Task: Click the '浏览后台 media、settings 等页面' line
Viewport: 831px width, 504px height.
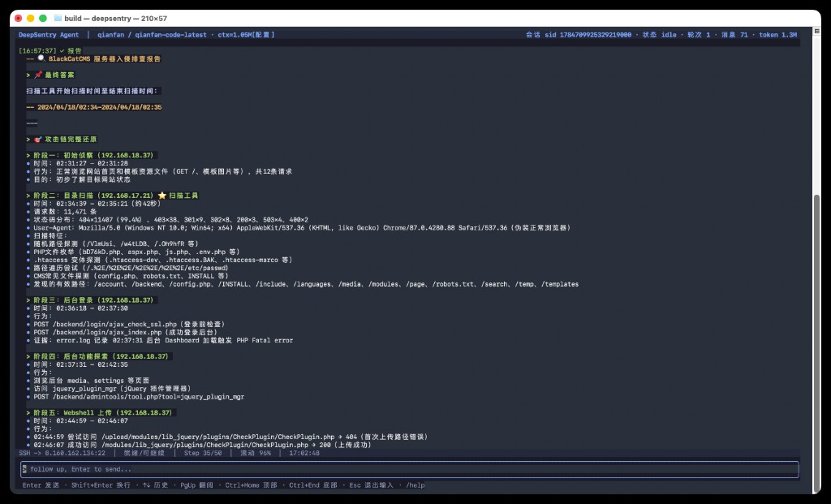Action: click(91, 381)
